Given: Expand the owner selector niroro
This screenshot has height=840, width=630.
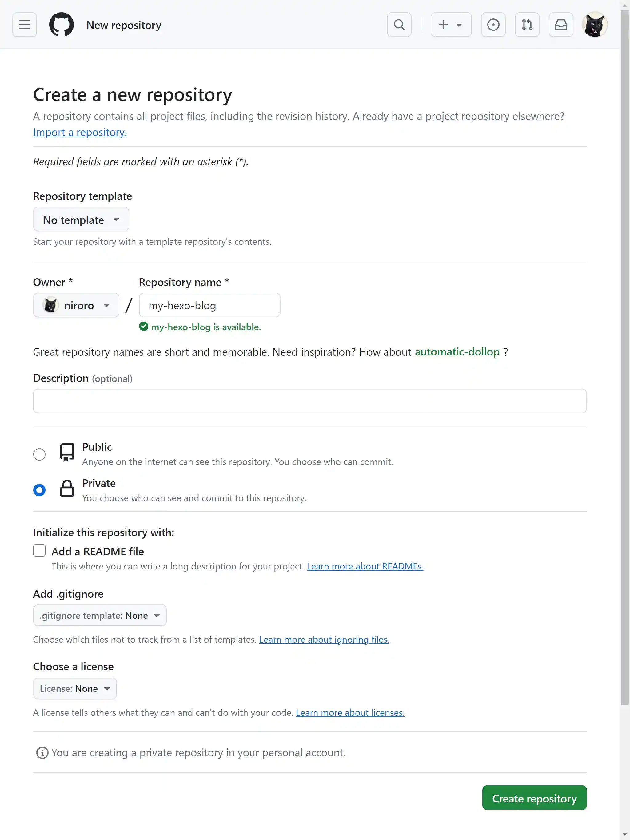Looking at the screenshot, I should 76,305.
